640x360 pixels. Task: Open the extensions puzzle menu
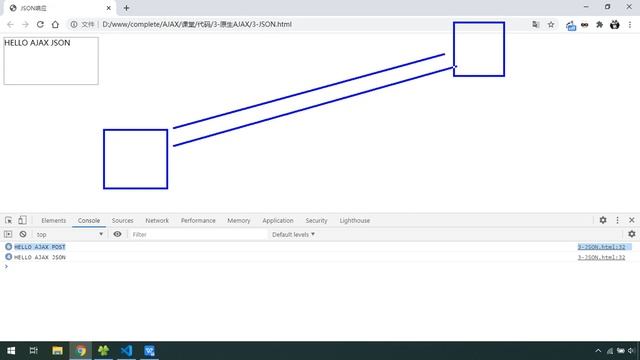[x=599, y=24]
